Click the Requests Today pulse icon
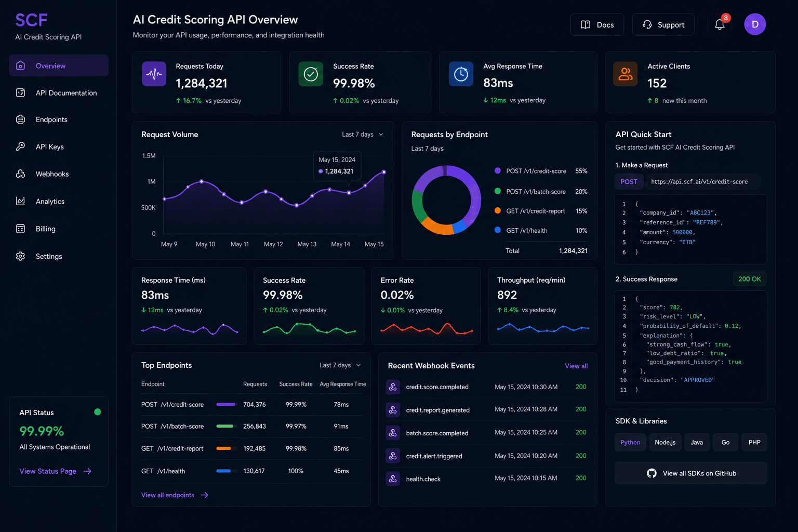 (x=154, y=74)
